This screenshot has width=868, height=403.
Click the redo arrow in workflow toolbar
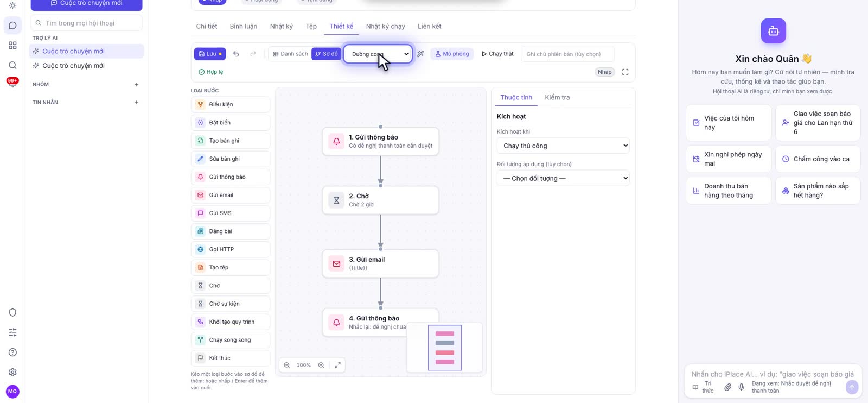(x=253, y=54)
